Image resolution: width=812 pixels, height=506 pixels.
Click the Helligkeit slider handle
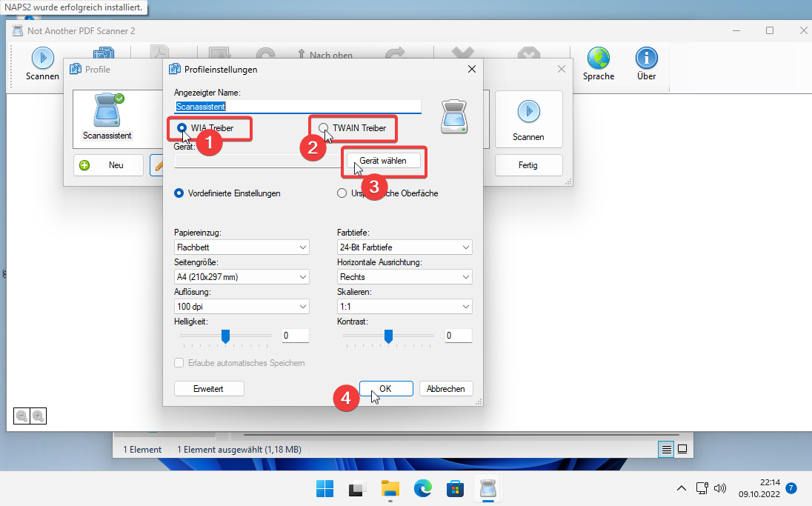pos(225,336)
